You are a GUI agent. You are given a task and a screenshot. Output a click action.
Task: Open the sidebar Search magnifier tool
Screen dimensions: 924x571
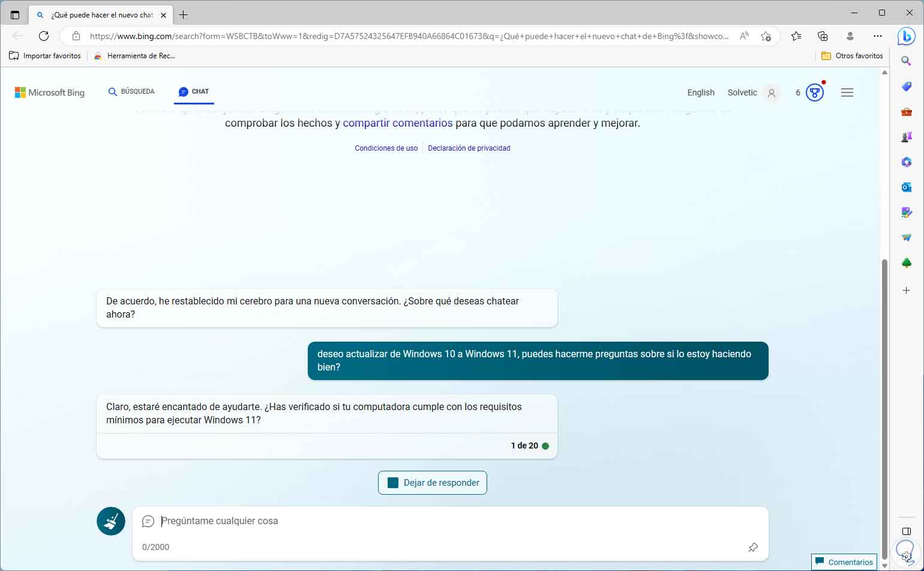pyautogui.click(x=907, y=61)
